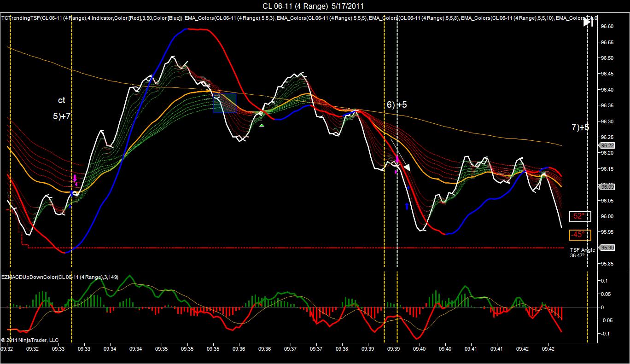Click the 96.15 price axis label
This screenshot has height=364, width=630.
tap(607, 169)
